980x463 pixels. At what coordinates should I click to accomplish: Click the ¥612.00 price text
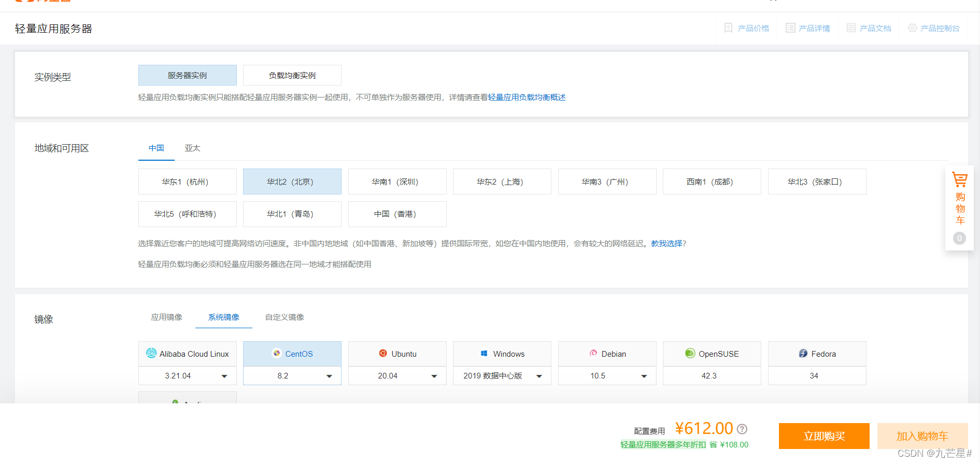pos(704,428)
